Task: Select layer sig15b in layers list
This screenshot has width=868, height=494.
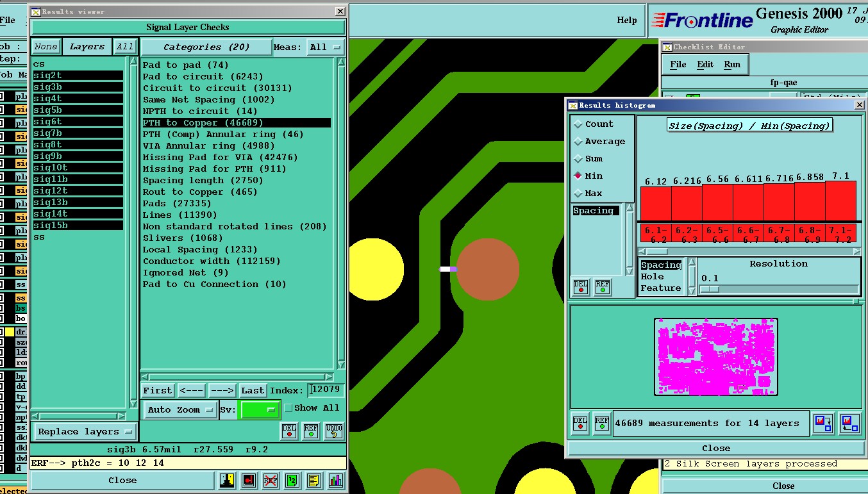Action: click(x=78, y=226)
